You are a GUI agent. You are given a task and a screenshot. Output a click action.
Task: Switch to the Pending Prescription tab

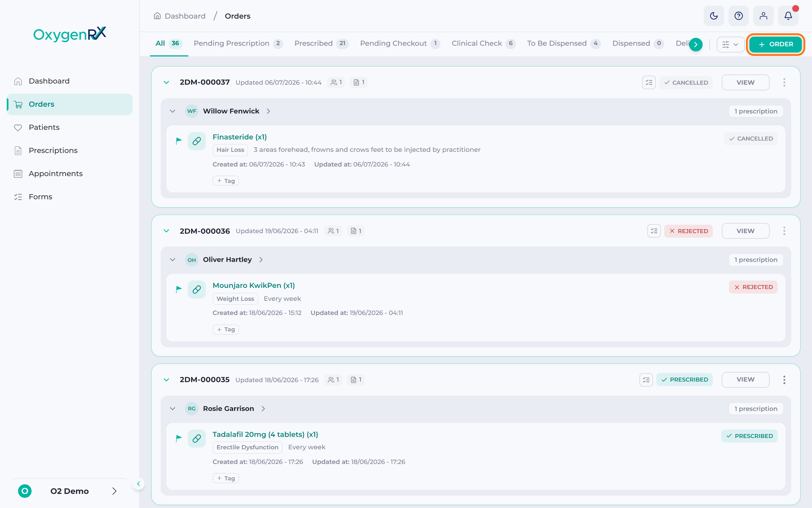coord(238,43)
